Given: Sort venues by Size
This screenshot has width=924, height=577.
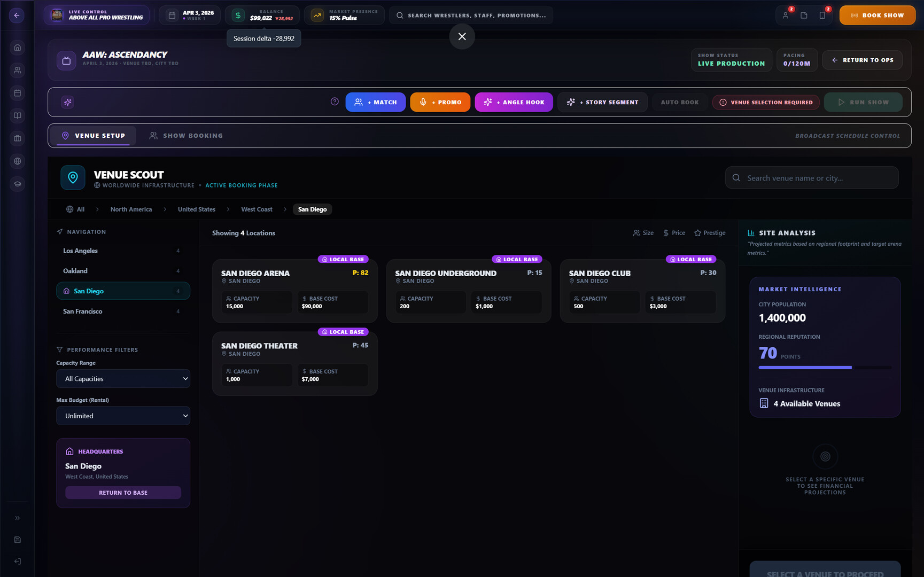Looking at the screenshot, I should pos(643,233).
